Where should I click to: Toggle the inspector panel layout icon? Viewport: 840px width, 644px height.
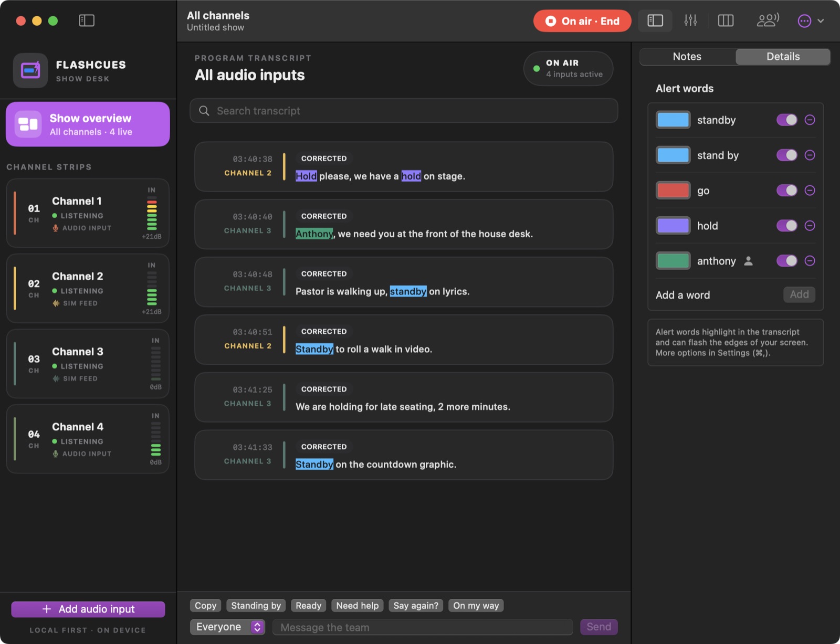(655, 20)
